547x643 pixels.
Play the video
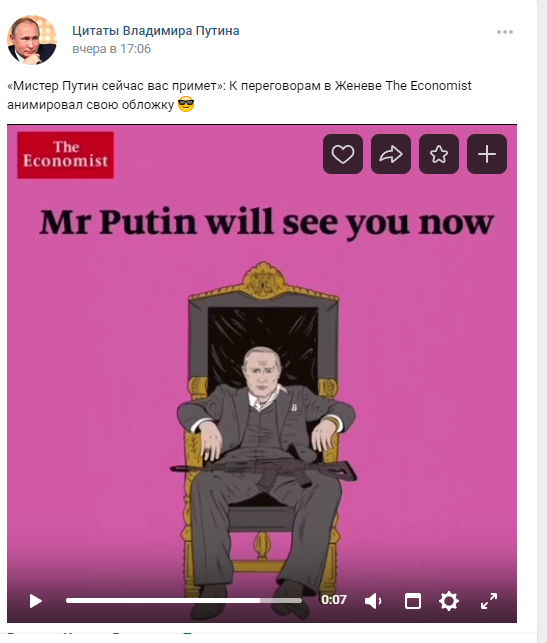[36, 601]
